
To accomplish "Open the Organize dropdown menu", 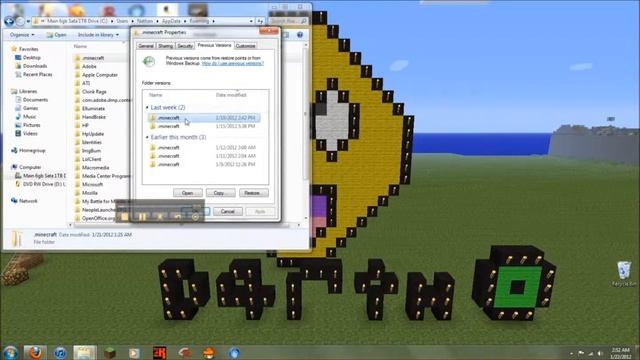I will click(22, 35).
